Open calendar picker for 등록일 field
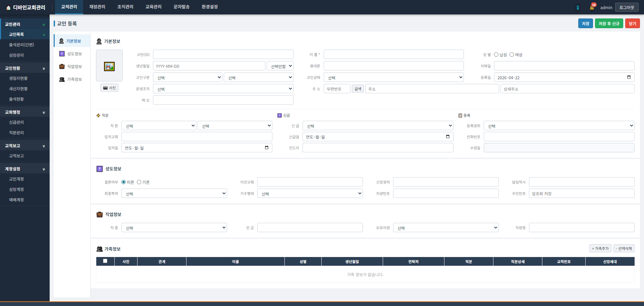This screenshot has height=306, width=644. pos(629,77)
